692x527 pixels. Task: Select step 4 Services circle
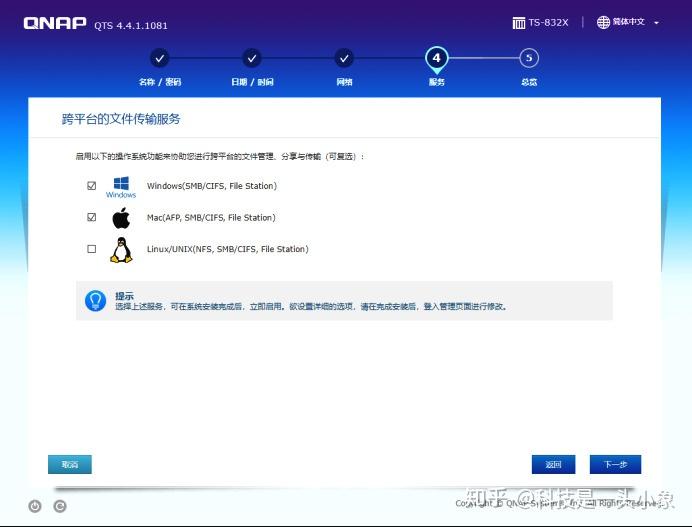click(x=436, y=58)
